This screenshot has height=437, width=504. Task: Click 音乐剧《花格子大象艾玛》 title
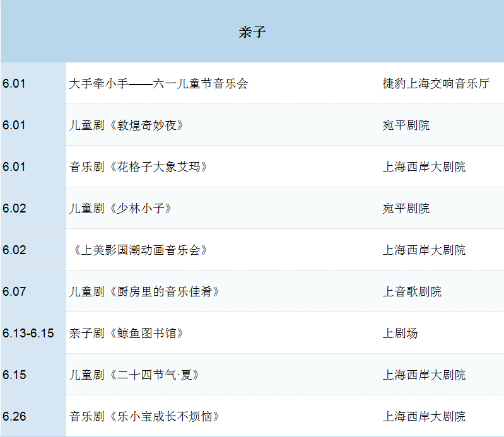click(x=138, y=166)
